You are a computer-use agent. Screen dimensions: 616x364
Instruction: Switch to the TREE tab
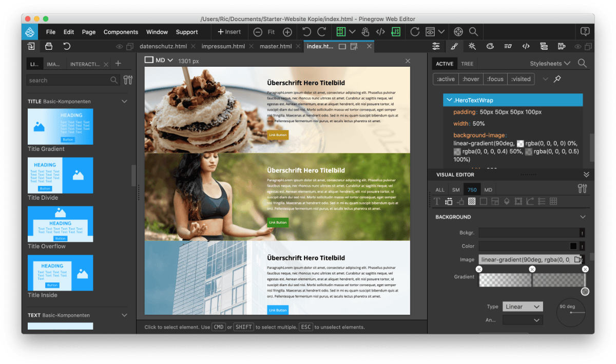(467, 64)
